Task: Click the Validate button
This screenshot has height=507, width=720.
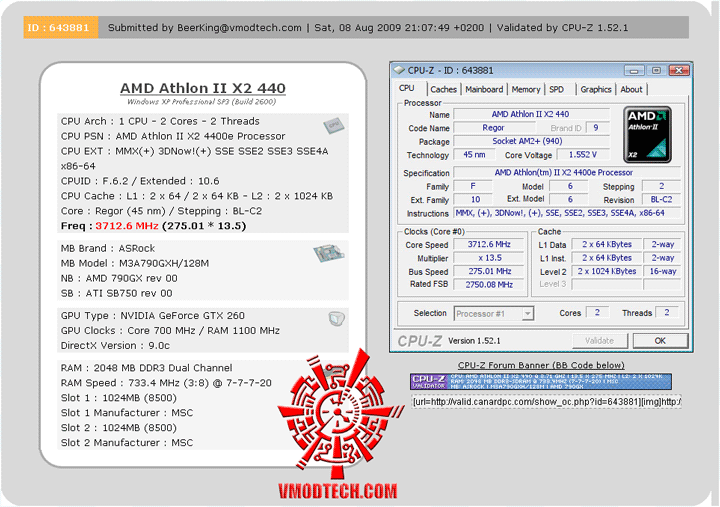Action: coord(600,341)
